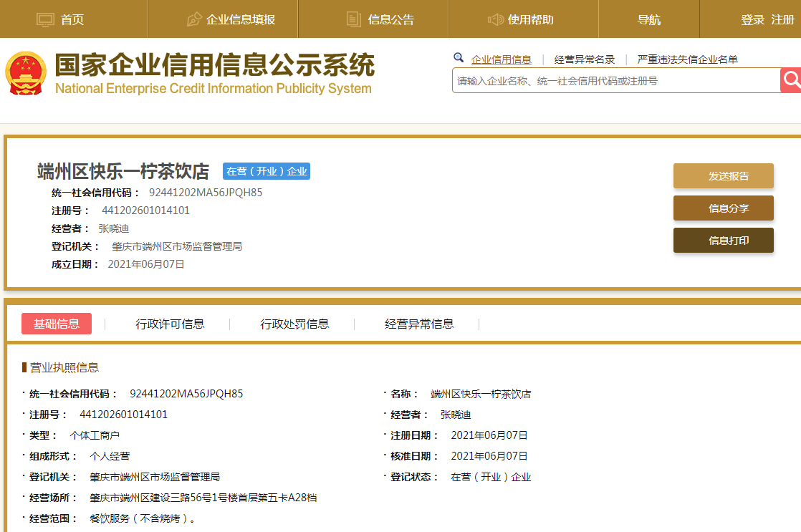This screenshot has height=532, width=801.
Task: Click the site title 国家企业信用信息公示系统
Action: [x=214, y=65]
